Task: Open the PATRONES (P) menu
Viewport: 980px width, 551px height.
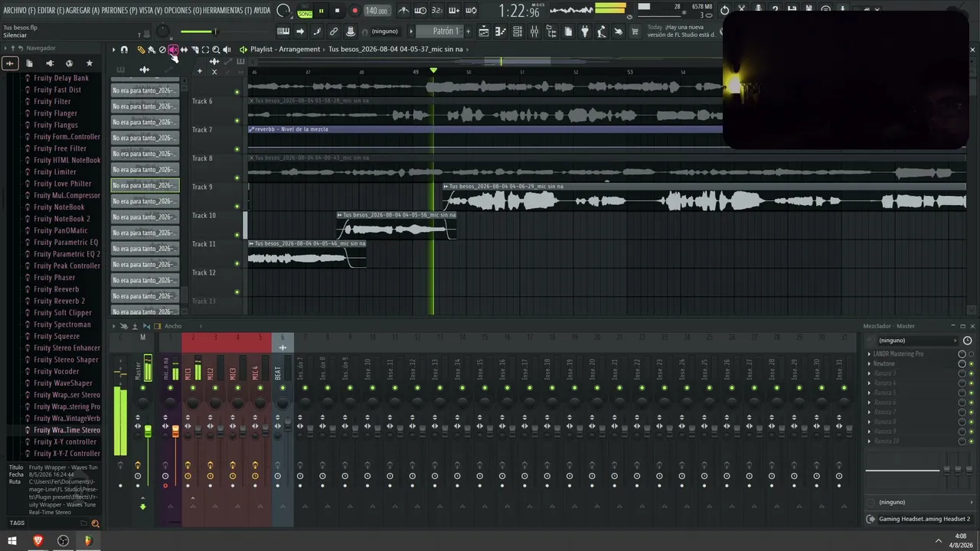Action: [120, 11]
